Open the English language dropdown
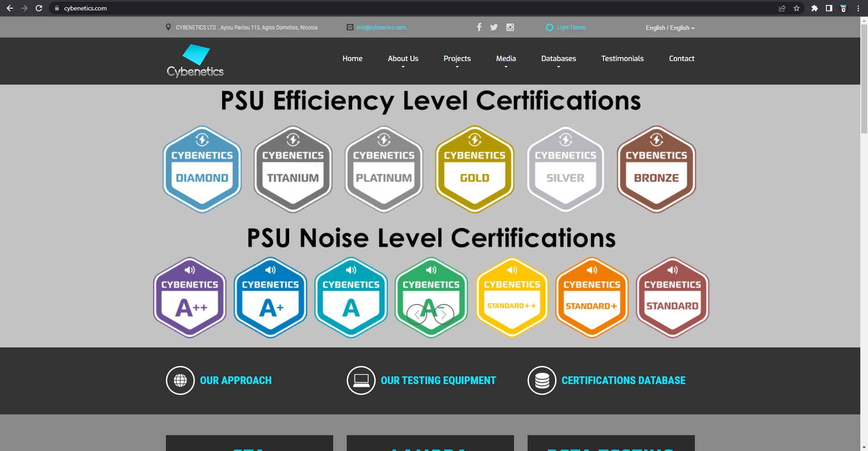Image resolution: width=868 pixels, height=451 pixels. [670, 28]
